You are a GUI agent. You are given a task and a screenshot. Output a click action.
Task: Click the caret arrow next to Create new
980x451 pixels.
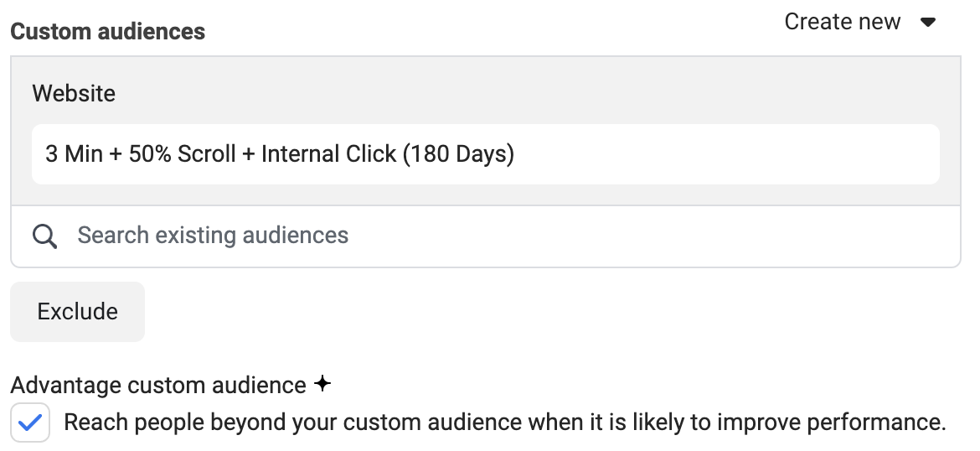pyautogui.click(x=928, y=23)
